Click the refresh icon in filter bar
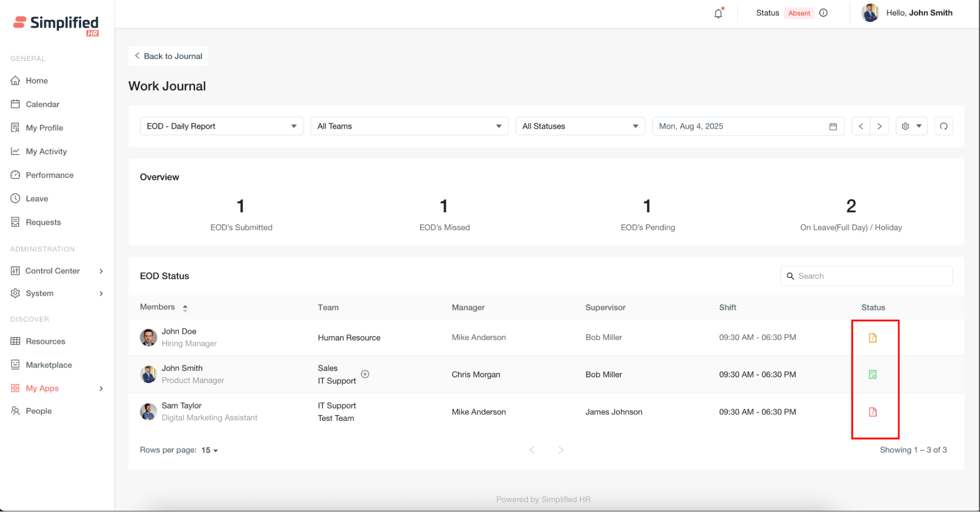This screenshot has width=980, height=512. click(x=943, y=126)
